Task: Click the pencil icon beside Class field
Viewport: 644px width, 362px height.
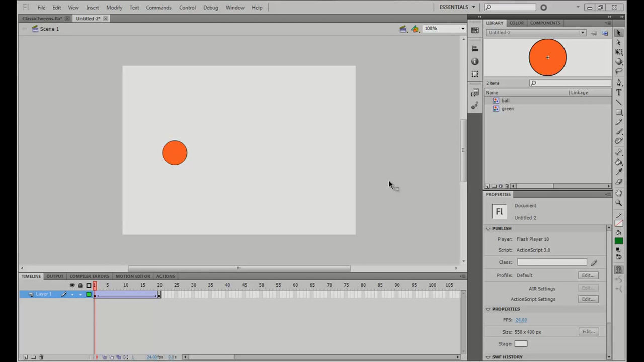Action: click(594, 262)
